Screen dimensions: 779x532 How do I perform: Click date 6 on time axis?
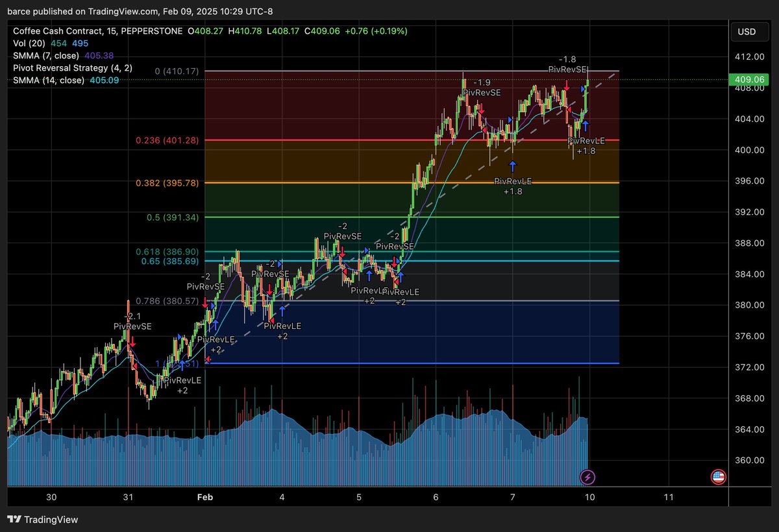coord(436,498)
